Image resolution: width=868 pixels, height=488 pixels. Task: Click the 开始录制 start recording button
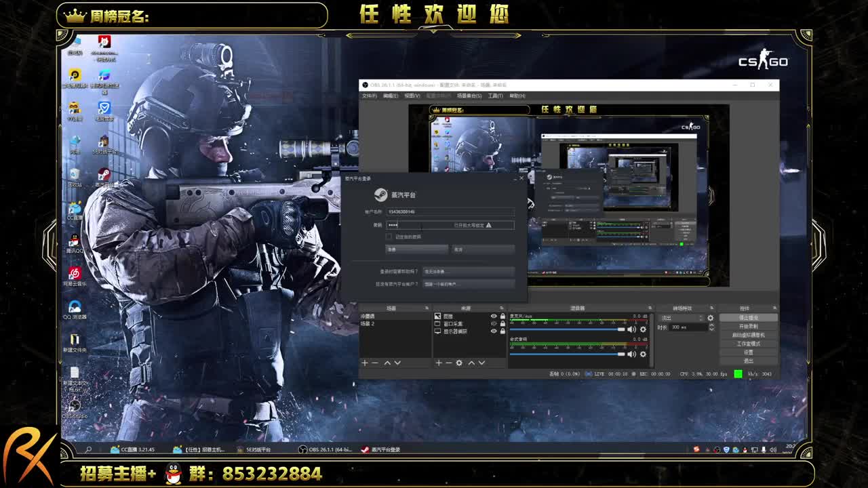[x=749, y=327]
